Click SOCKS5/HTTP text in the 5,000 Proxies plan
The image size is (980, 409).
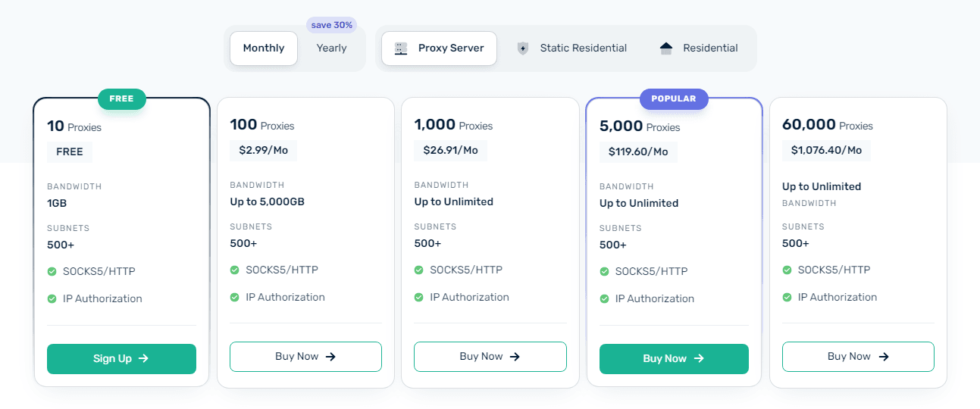pyautogui.click(x=651, y=272)
